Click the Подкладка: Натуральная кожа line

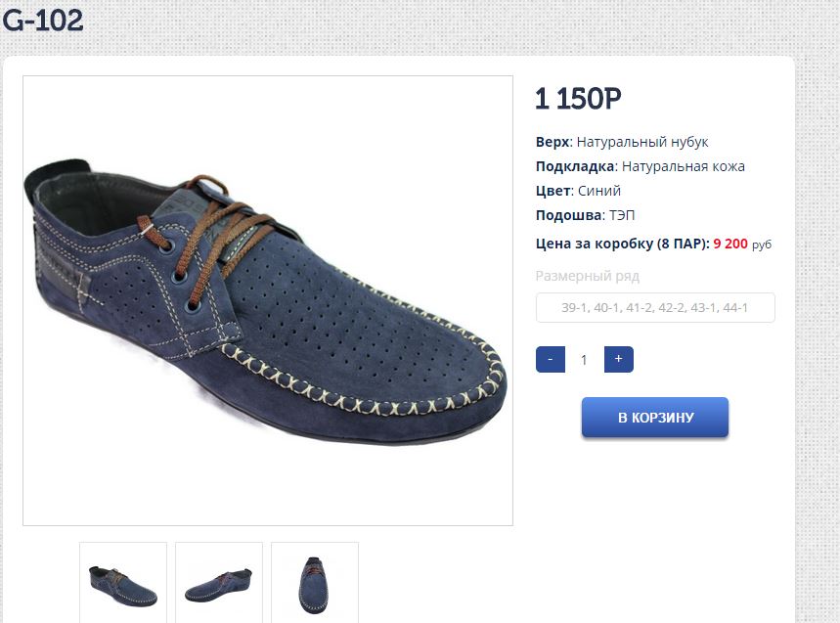[641, 166]
